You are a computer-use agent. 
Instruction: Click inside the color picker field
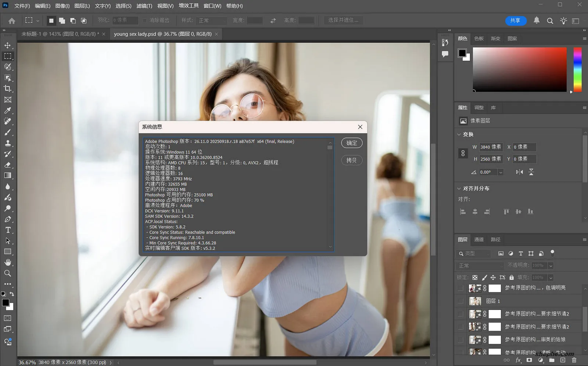[520, 70]
